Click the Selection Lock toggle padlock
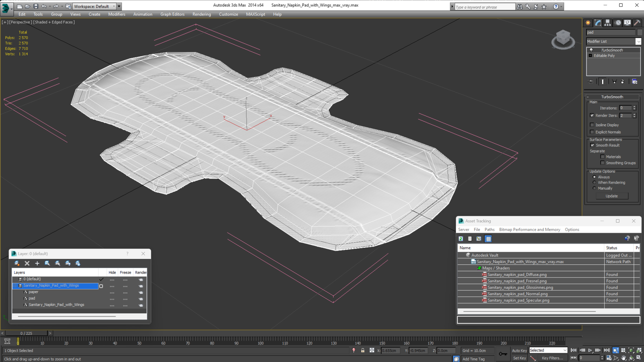The height and width of the screenshot is (362, 644). (x=363, y=350)
